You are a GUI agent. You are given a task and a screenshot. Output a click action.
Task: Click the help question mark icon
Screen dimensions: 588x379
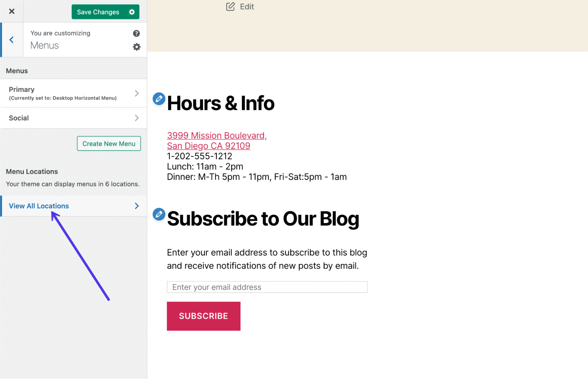[x=136, y=34]
